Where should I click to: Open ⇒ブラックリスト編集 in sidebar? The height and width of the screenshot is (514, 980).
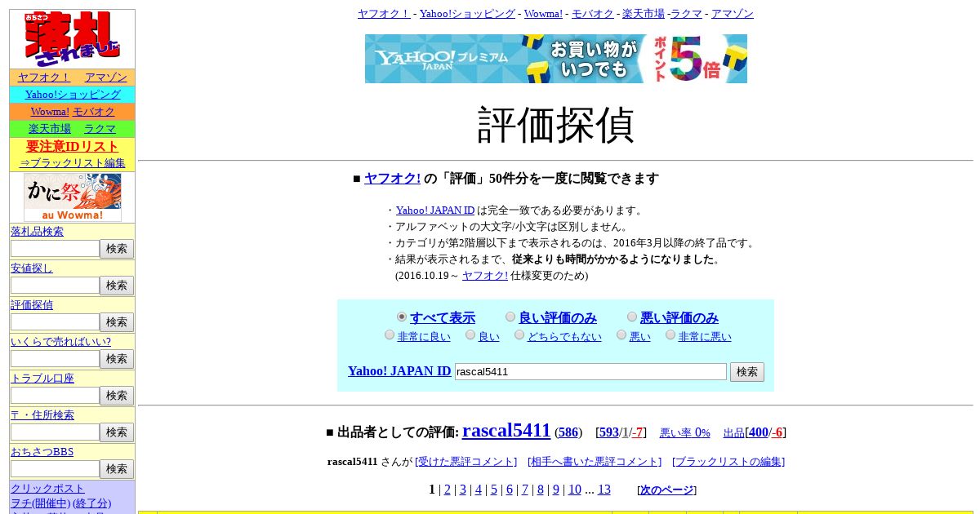click(73, 163)
